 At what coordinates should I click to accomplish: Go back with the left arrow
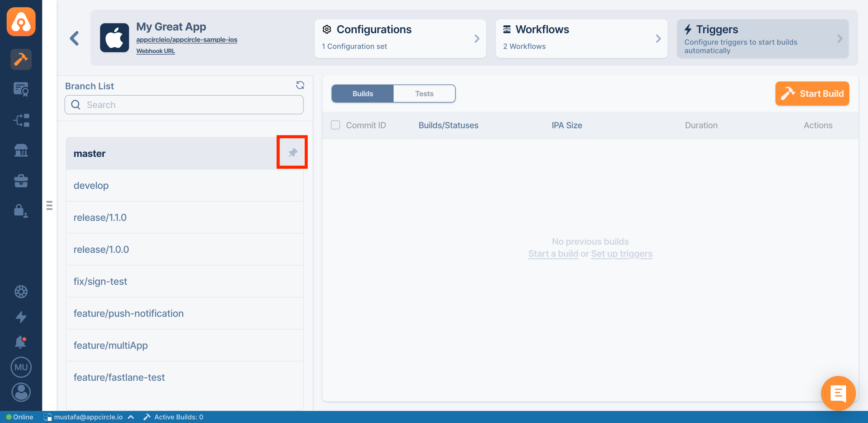(x=74, y=38)
